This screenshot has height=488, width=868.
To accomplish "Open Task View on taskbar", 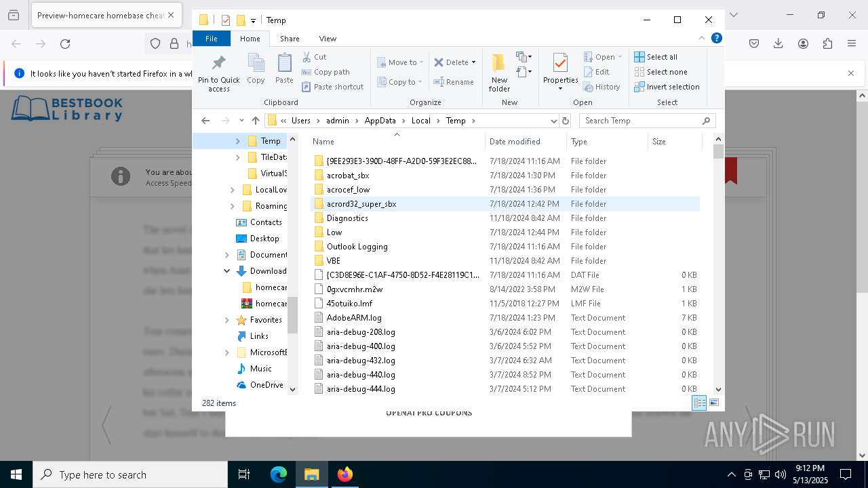I will [x=244, y=474].
